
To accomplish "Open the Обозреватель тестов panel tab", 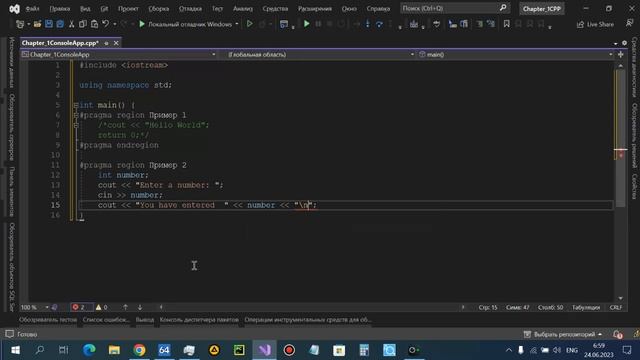I will 48,320.
